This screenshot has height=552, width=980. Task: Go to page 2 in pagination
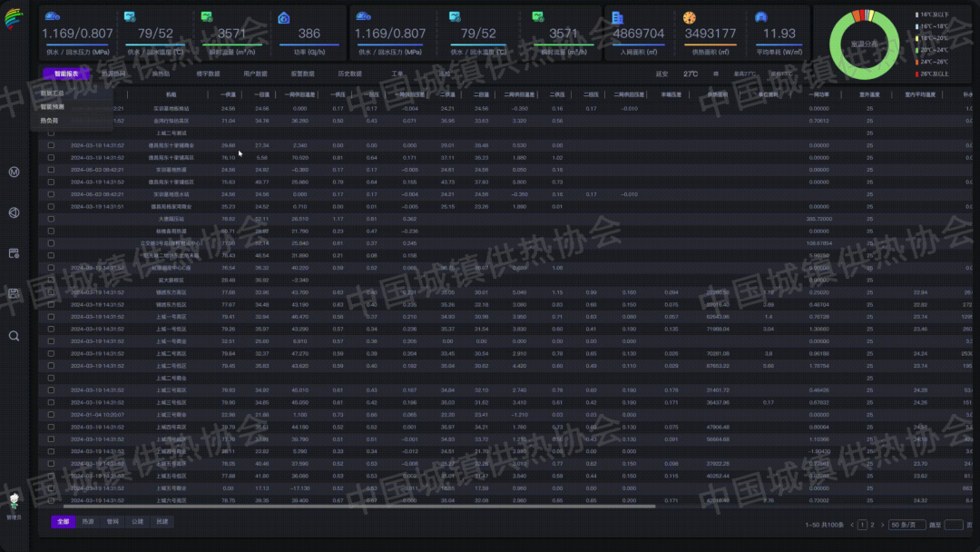click(x=873, y=525)
